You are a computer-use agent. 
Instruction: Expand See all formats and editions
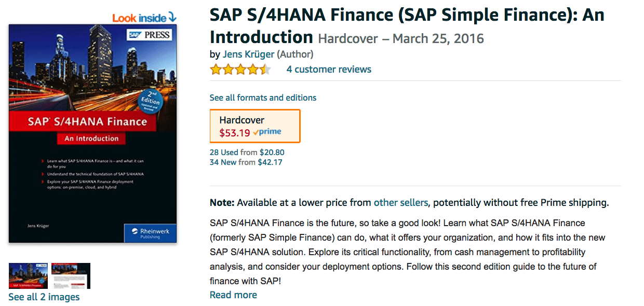tap(263, 98)
